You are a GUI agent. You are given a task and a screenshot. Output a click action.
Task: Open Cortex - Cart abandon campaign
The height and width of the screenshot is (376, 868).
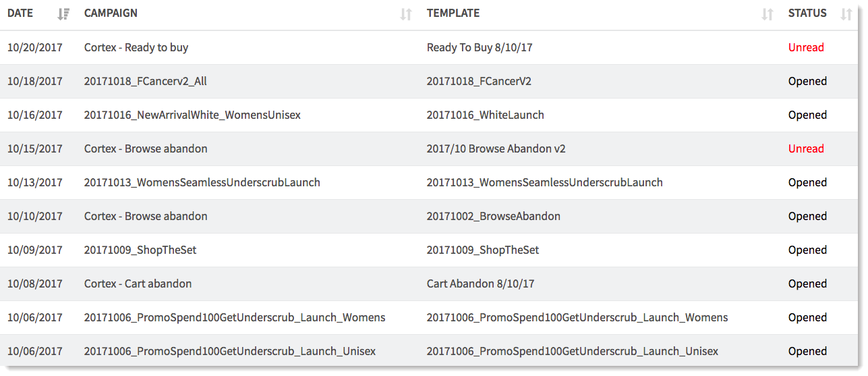pyautogui.click(x=138, y=284)
